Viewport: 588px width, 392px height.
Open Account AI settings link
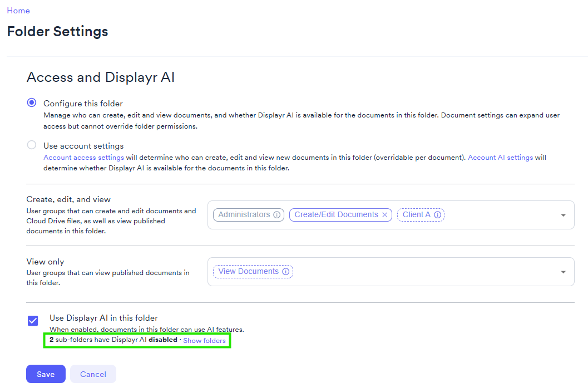pos(500,158)
